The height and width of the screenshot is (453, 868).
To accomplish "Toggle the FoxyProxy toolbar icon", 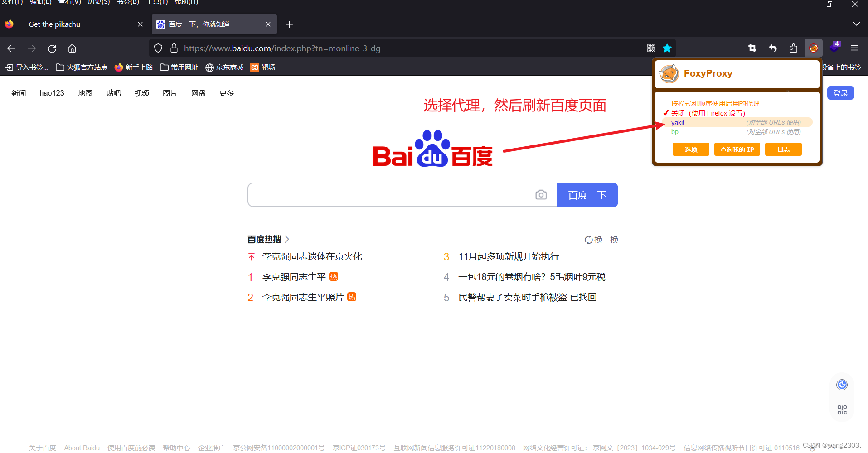I will tap(814, 48).
